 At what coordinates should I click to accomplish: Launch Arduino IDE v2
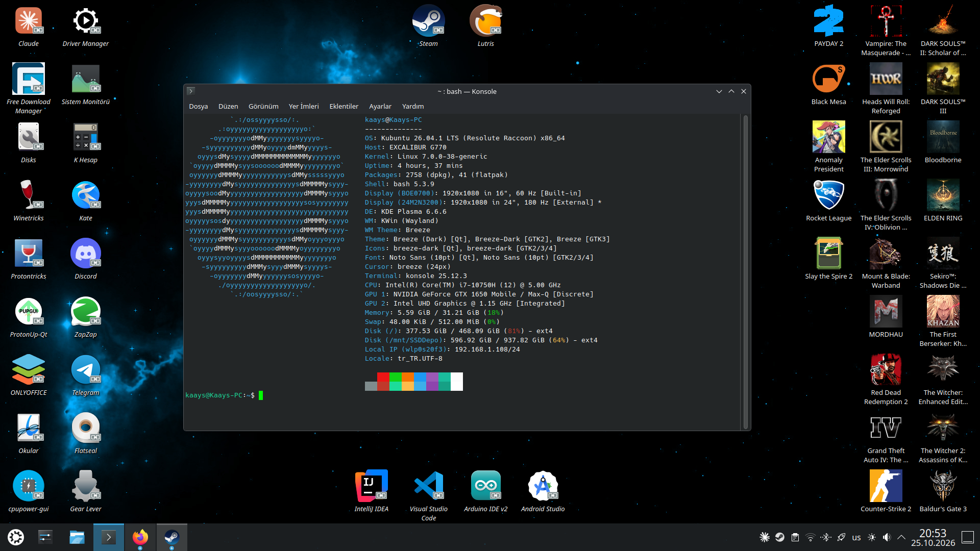pos(485,486)
